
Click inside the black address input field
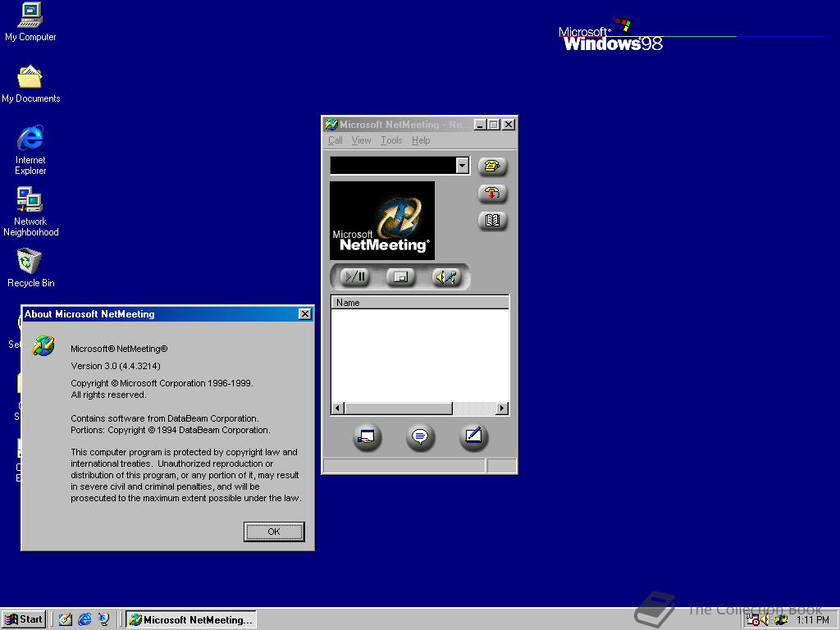tap(393, 166)
